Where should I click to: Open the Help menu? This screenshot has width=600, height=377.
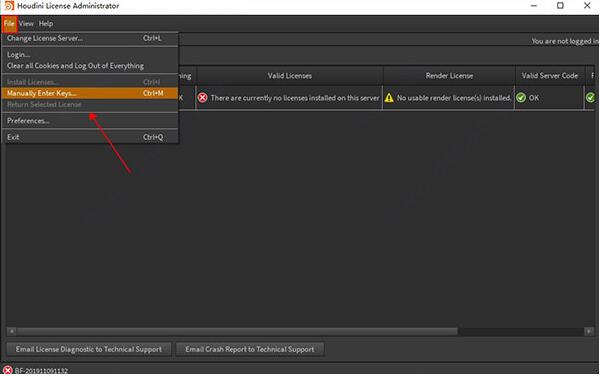[46, 24]
